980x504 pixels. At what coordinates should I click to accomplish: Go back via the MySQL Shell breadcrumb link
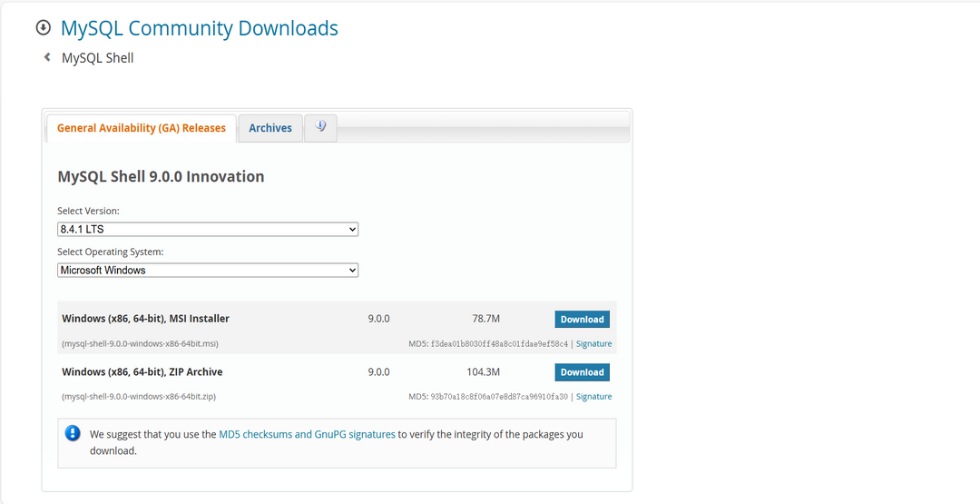97,58
